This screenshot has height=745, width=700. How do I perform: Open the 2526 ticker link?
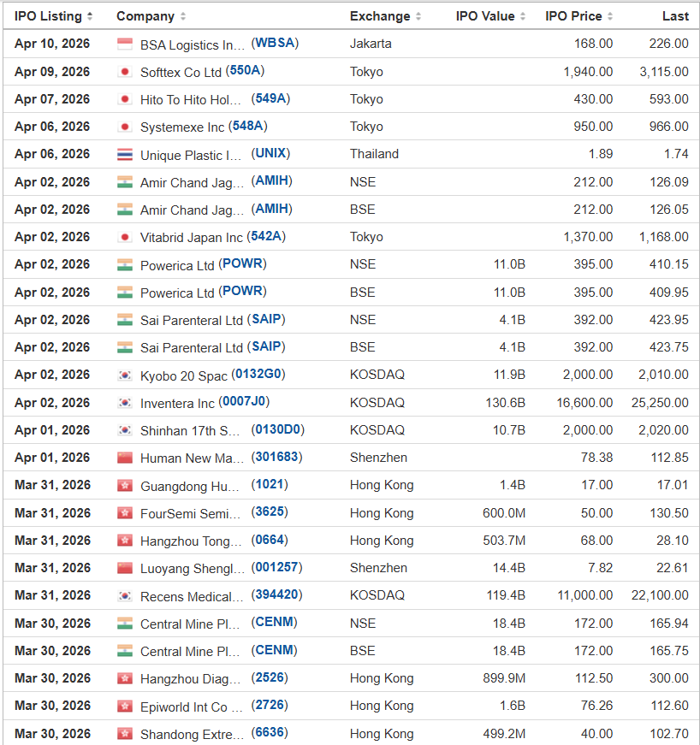point(270,677)
